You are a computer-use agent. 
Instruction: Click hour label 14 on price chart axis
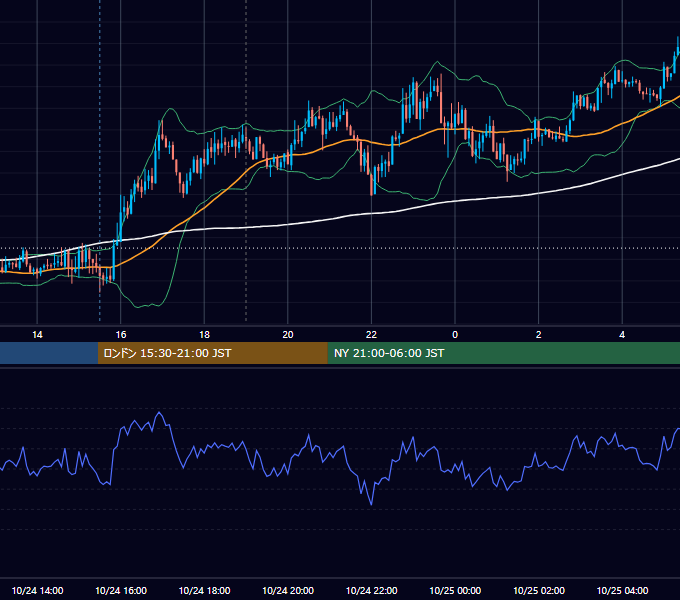[37, 335]
